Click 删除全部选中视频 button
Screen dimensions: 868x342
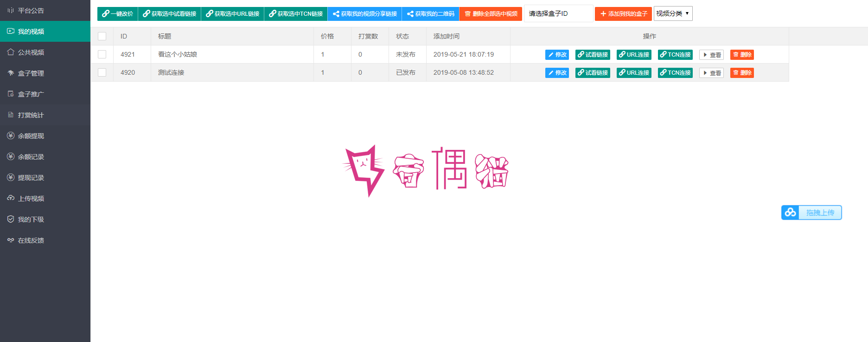[491, 14]
